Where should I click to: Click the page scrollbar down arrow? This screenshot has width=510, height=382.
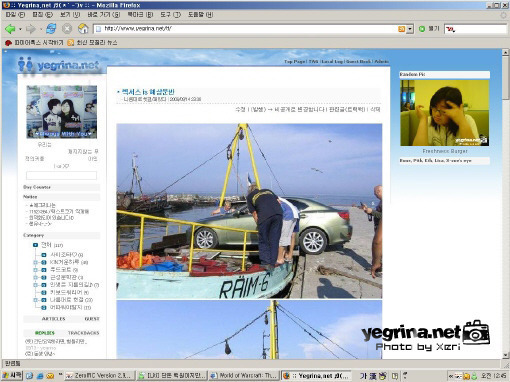pyautogui.click(x=505, y=355)
